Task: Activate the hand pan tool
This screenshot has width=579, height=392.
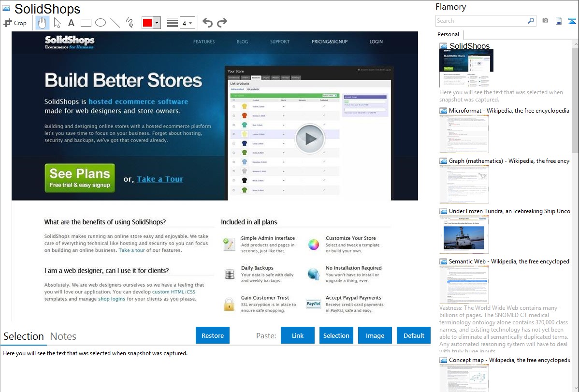Action: [x=43, y=23]
